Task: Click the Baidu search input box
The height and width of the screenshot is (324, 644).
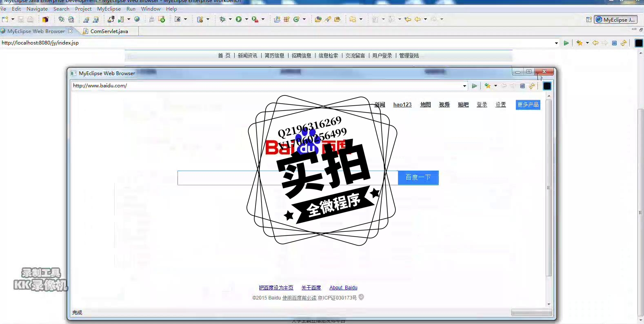Action: coord(287,178)
